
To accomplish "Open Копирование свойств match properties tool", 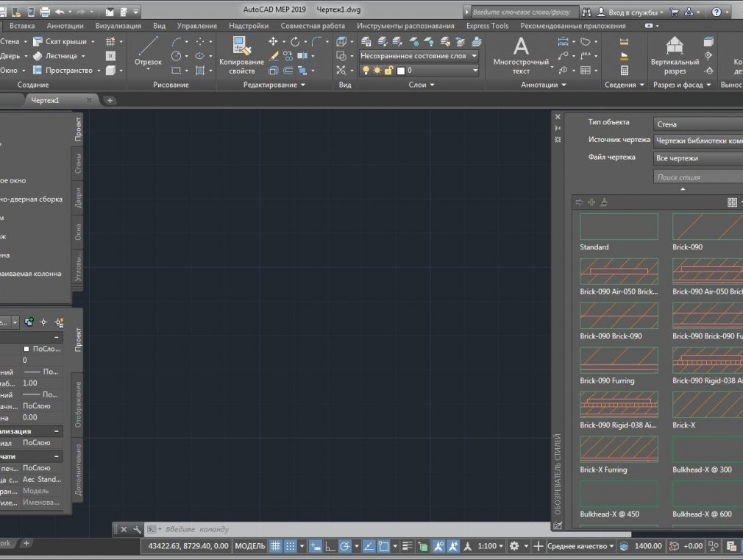I will (241, 55).
